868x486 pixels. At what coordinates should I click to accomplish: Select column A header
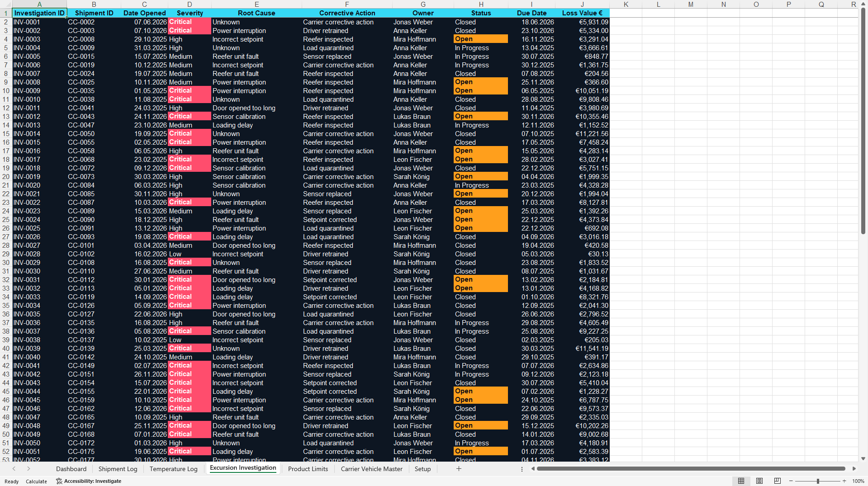pos(39,4)
